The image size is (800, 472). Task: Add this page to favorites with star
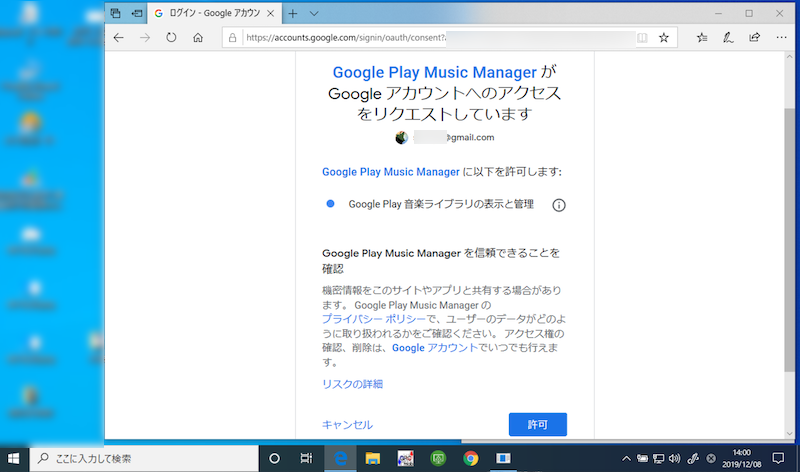pyautogui.click(x=664, y=38)
